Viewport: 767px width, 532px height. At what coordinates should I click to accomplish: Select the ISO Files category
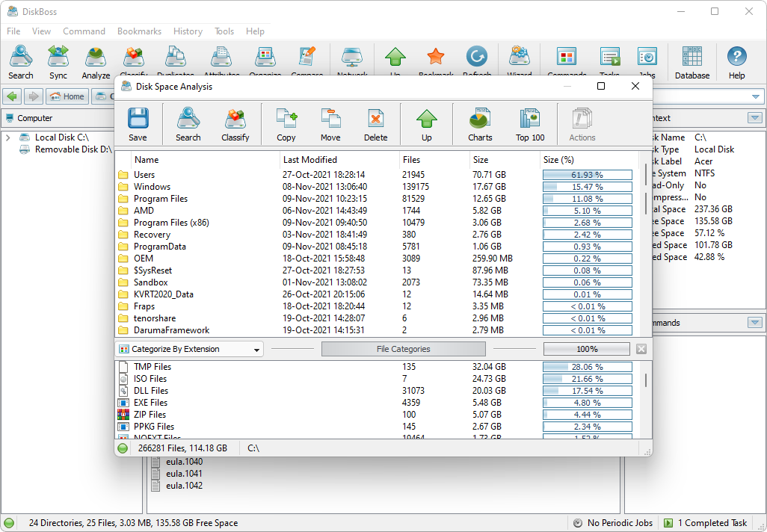point(377,379)
